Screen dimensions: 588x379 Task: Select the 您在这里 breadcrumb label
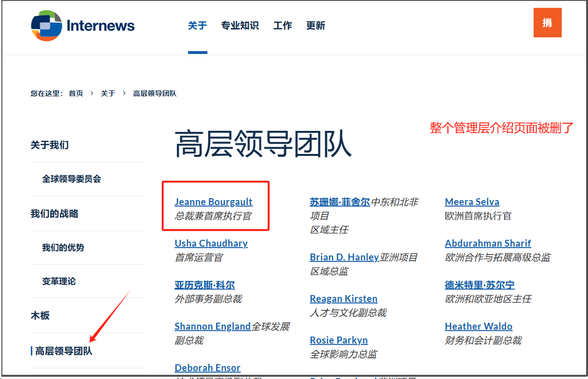tap(47, 93)
